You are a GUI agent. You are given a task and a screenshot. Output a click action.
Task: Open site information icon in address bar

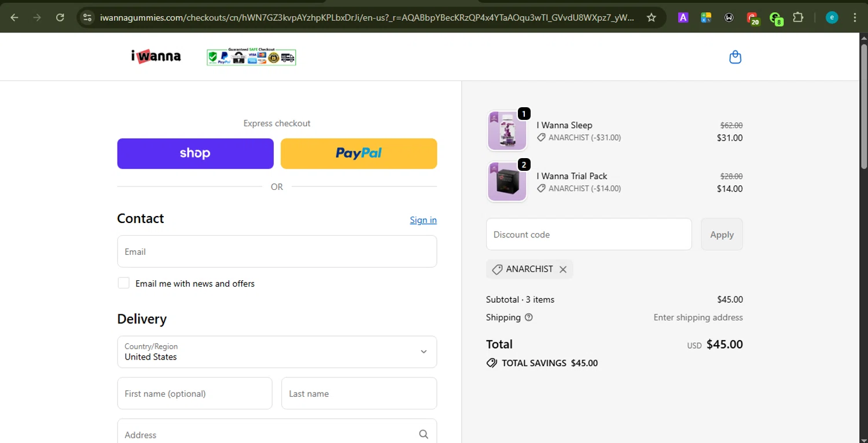click(87, 17)
